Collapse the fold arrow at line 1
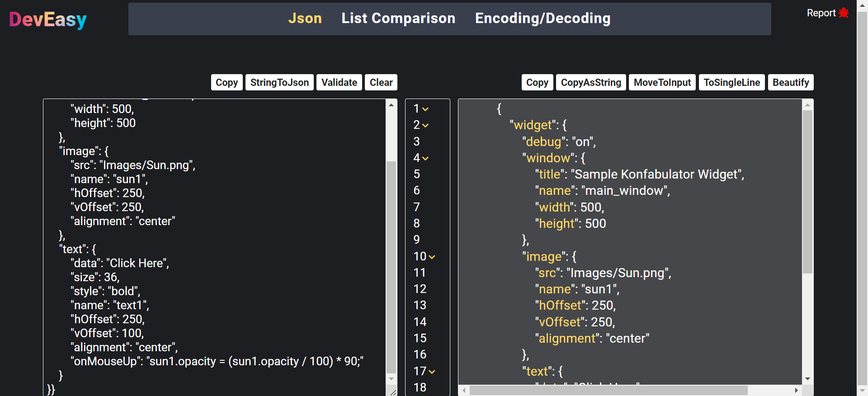This screenshot has height=396, width=868. coord(425,109)
